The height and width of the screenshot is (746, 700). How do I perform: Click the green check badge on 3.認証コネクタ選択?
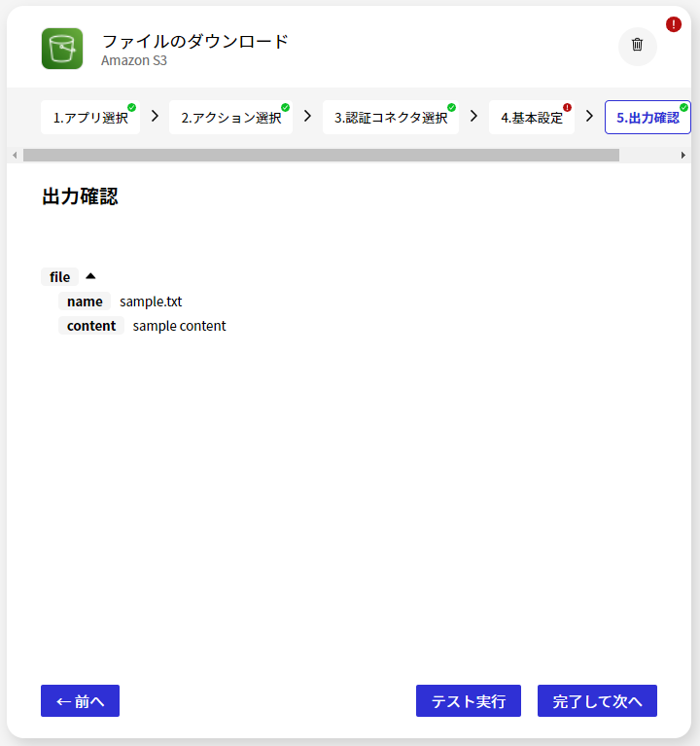click(x=451, y=108)
